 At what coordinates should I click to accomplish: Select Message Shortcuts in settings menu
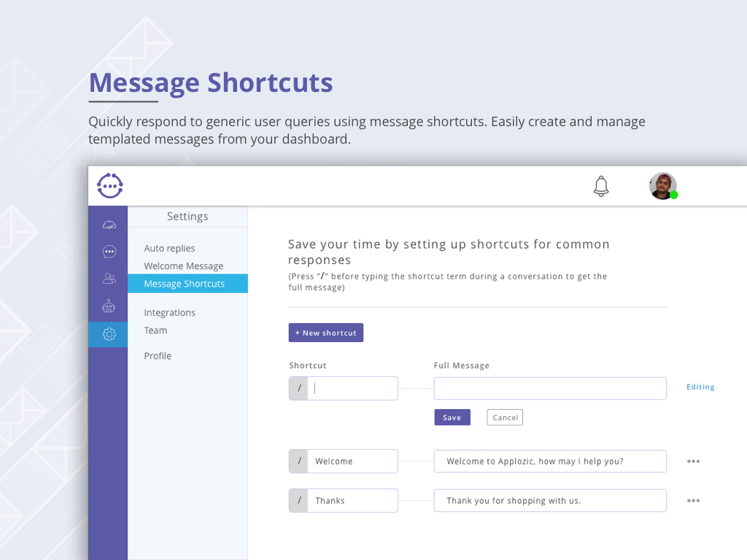pos(187,284)
